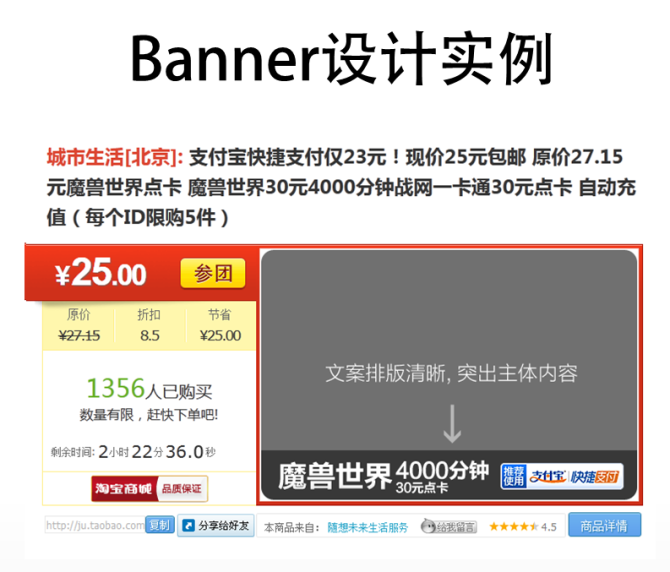Click the downward arrow in the banner
This screenshot has height=572, width=670.
[452, 424]
